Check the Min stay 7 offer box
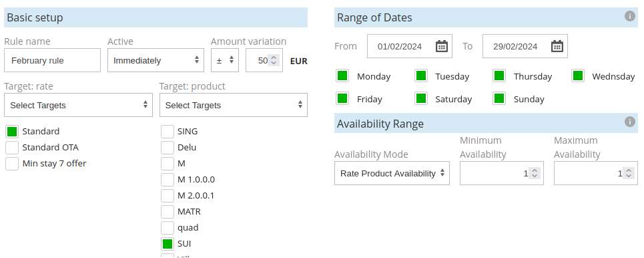The height and width of the screenshot is (258, 644). [x=12, y=163]
